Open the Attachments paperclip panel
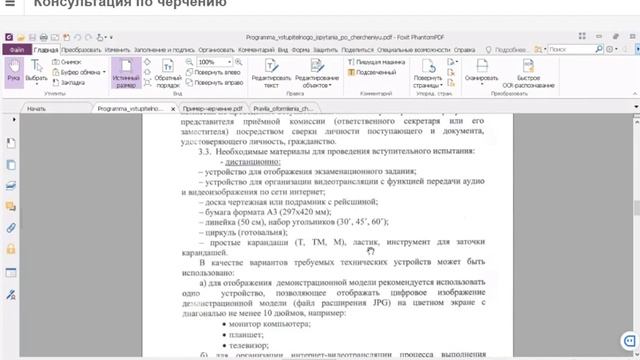This screenshot has width=640, height=360. pos(11,228)
